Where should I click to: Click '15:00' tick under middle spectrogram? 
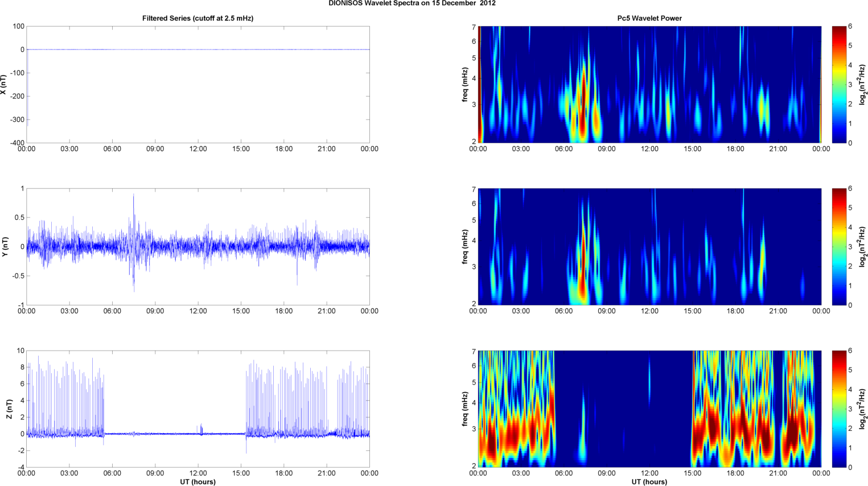click(x=693, y=311)
